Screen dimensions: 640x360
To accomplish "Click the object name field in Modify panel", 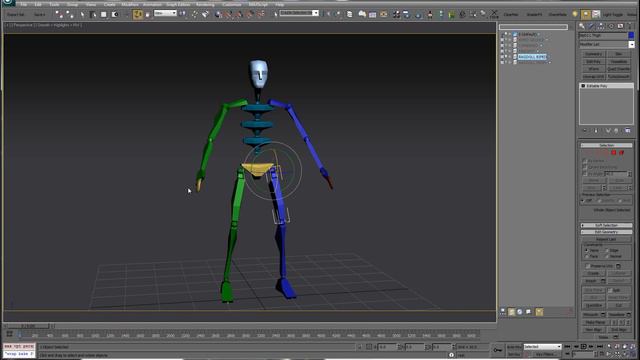I will click(x=603, y=36).
